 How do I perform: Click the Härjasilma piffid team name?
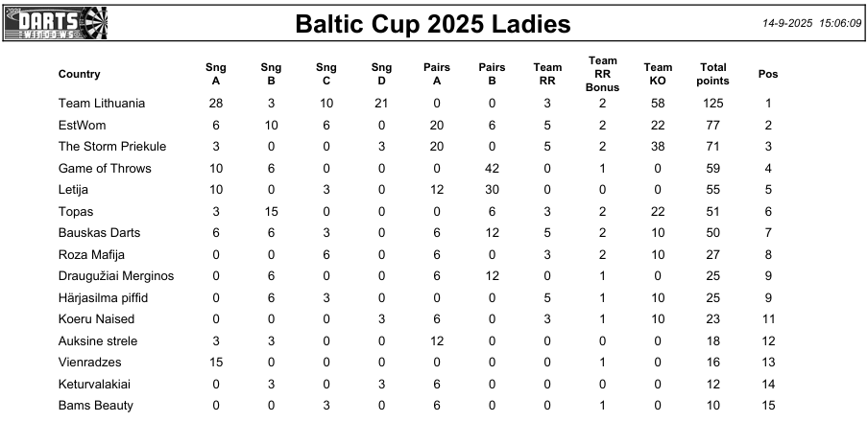coord(103,297)
